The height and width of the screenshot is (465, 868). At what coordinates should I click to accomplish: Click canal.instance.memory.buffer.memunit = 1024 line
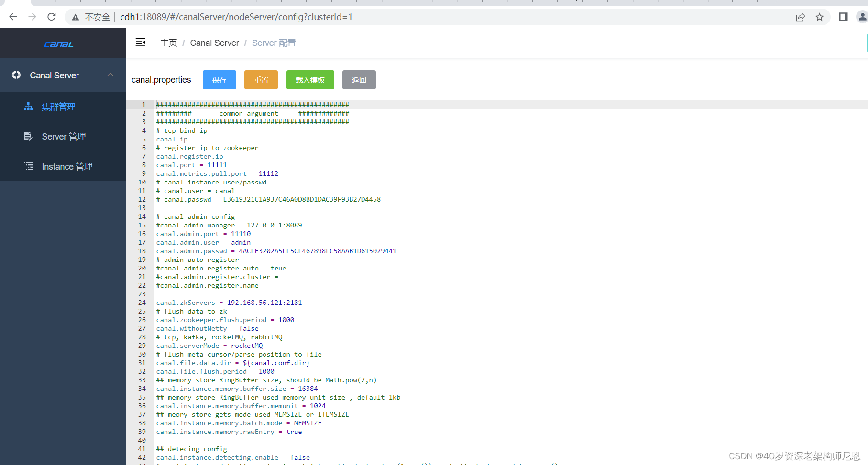click(241, 406)
